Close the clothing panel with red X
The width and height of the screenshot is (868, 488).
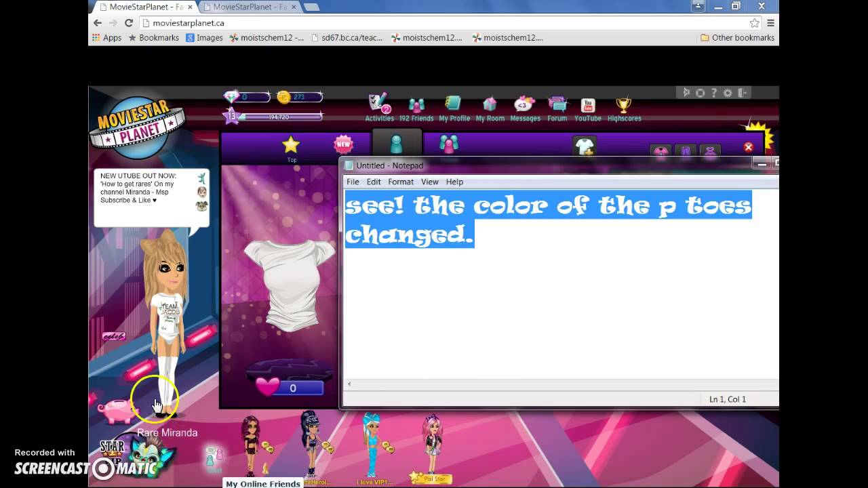click(749, 147)
